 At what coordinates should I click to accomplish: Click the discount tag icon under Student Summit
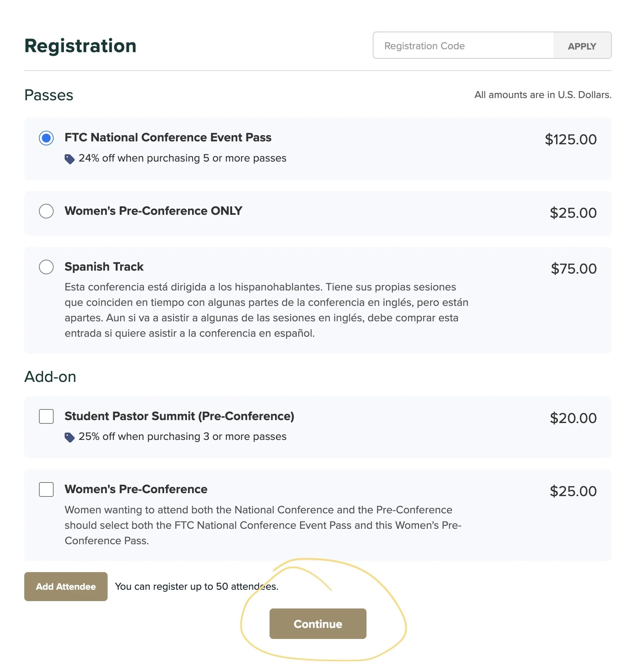point(69,437)
